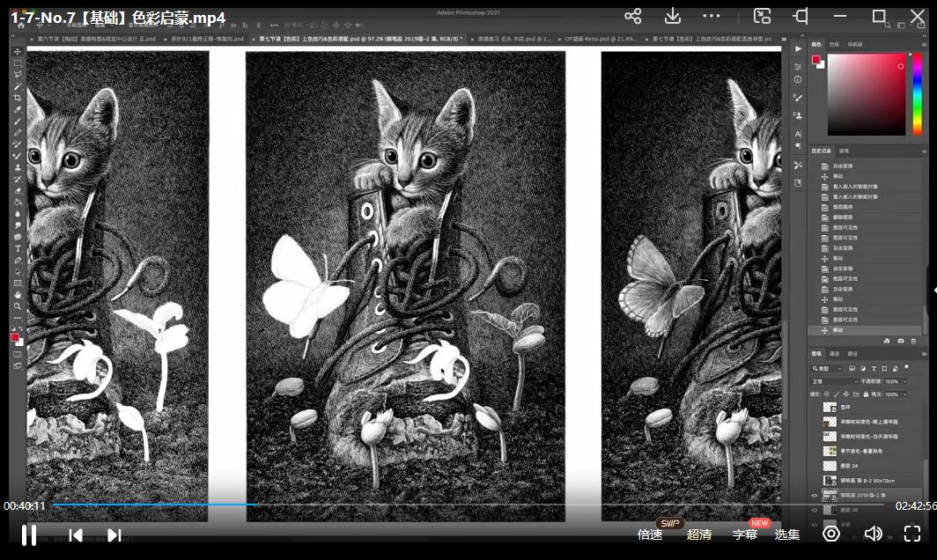Viewport: 937px width, 560px height.
Task: Open the layer filter type dropdown
Action: (x=827, y=368)
